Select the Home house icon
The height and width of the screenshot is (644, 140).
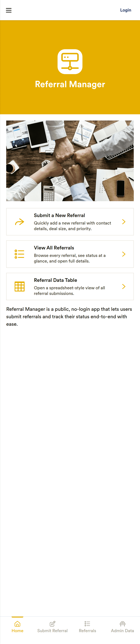(17, 623)
